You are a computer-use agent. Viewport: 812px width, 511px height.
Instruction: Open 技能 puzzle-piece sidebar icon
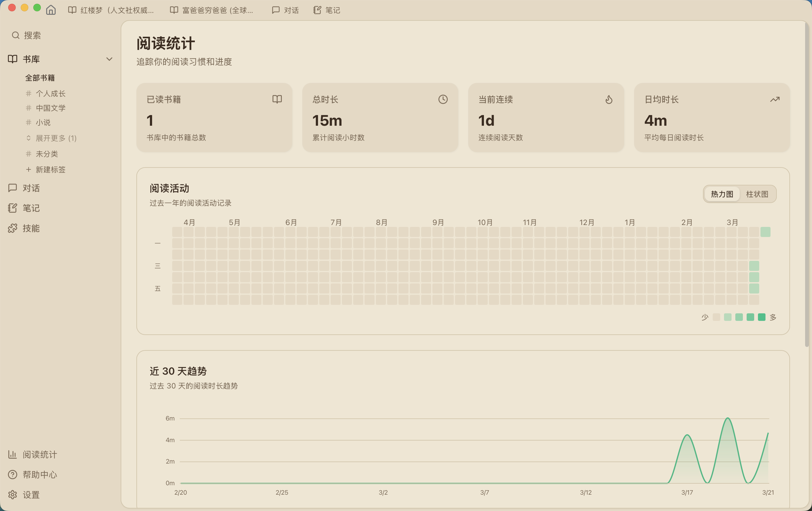point(13,228)
